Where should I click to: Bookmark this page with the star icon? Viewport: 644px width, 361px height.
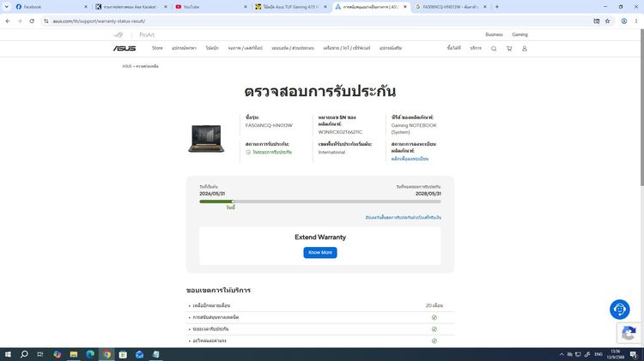tap(607, 21)
